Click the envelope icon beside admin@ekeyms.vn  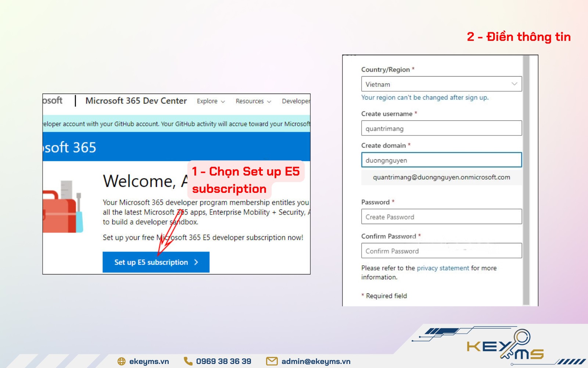pos(272,361)
